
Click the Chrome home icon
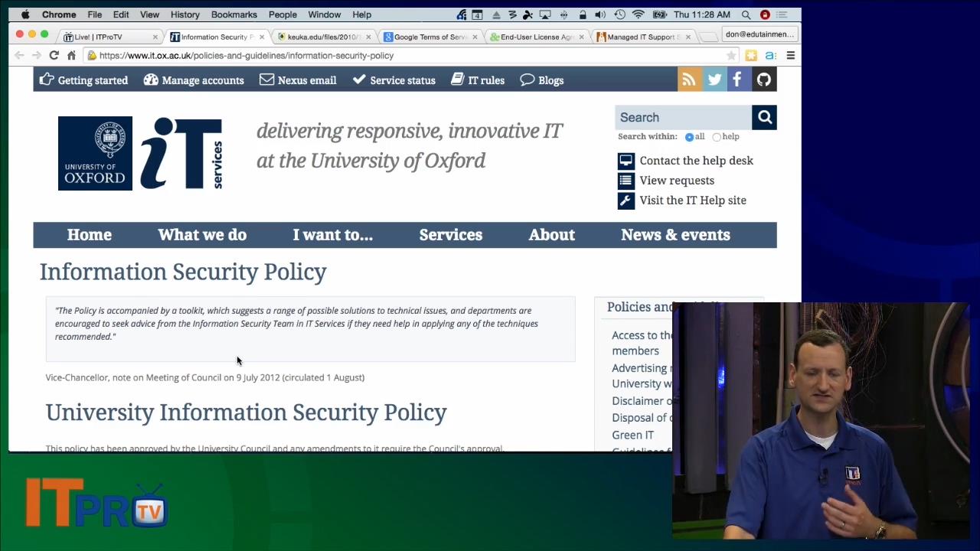pyautogui.click(x=71, y=55)
